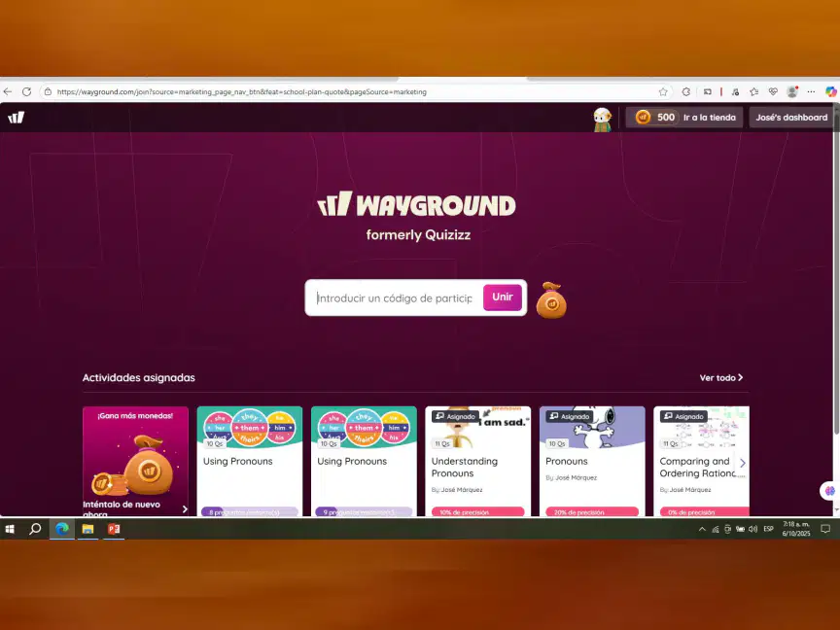Open File Explorer from the taskbar

pyautogui.click(x=87, y=529)
